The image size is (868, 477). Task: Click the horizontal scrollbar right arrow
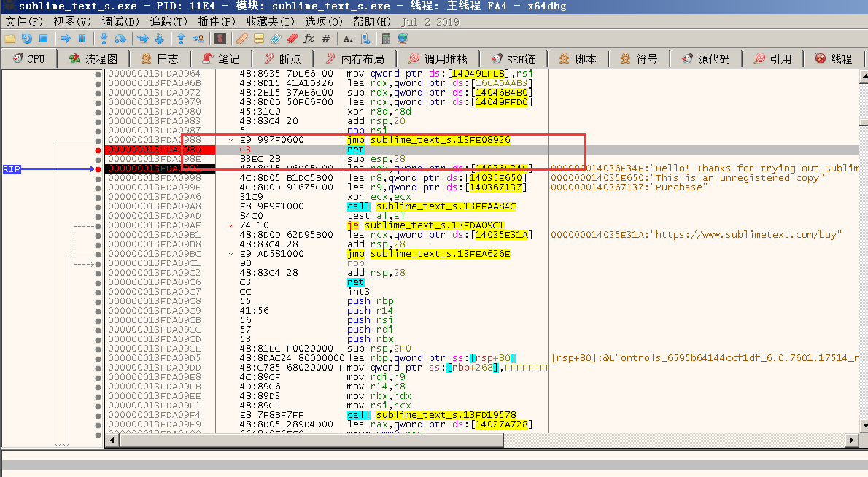coord(851,440)
